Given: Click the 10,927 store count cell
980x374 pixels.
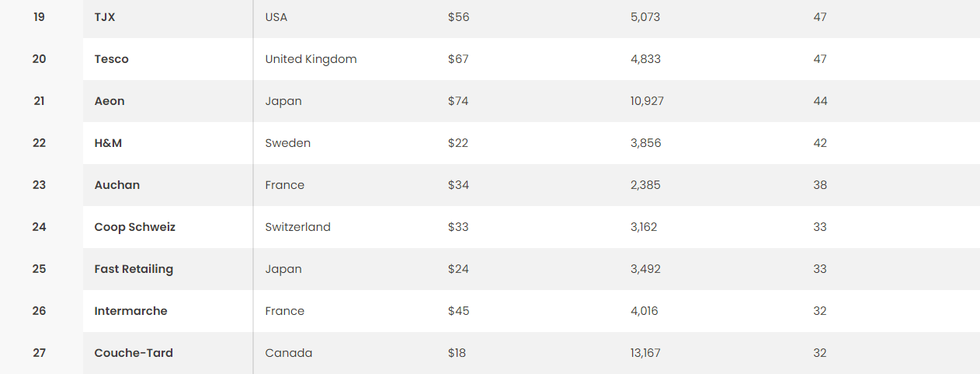Looking at the screenshot, I should [x=648, y=101].
